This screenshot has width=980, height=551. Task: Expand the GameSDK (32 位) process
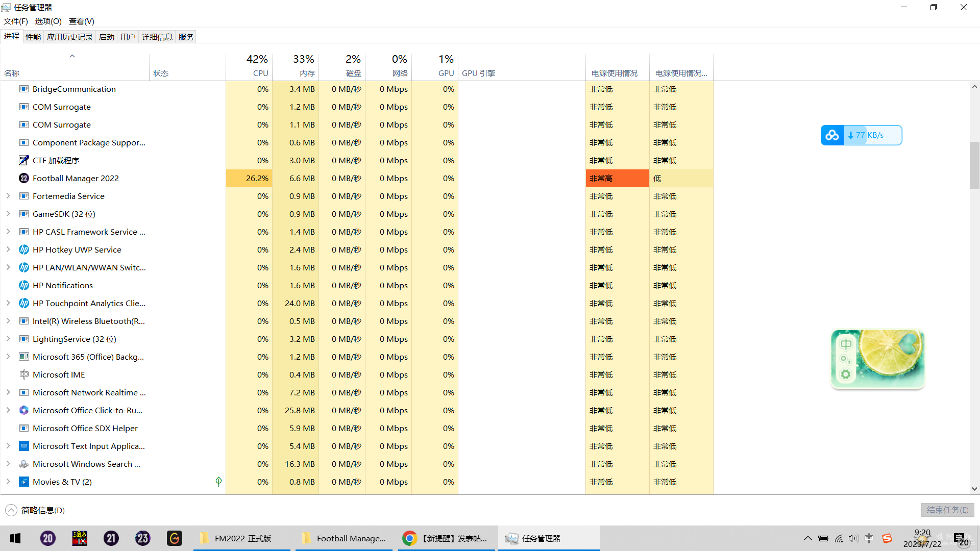pyautogui.click(x=8, y=214)
